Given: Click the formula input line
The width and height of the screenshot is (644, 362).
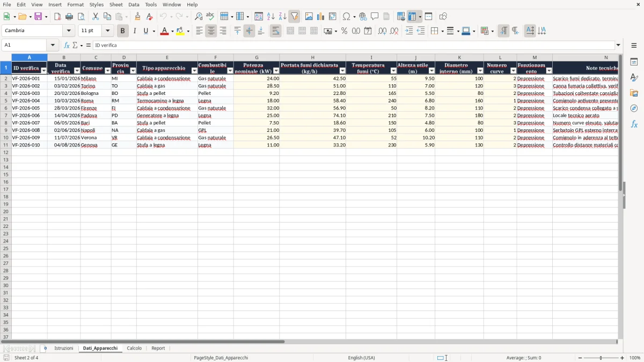Looking at the screenshot, I should click(x=354, y=45).
